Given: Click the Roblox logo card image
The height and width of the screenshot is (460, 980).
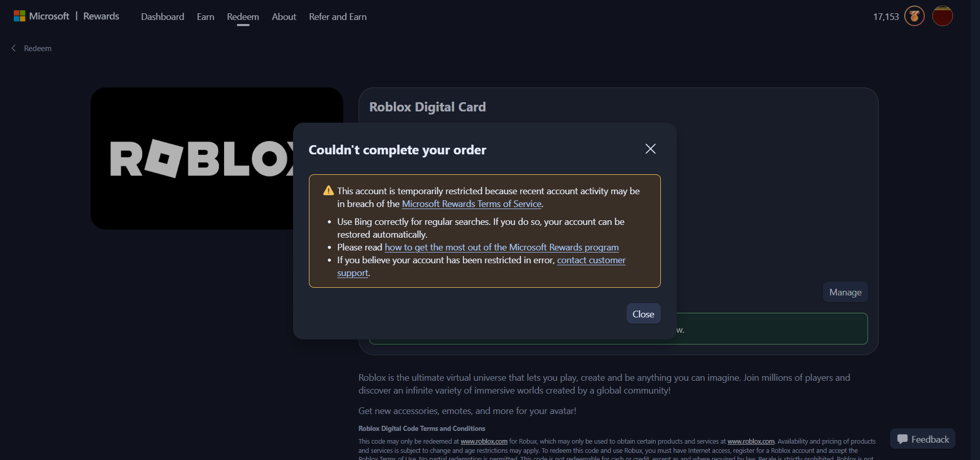Looking at the screenshot, I should (x=217, y=158).
